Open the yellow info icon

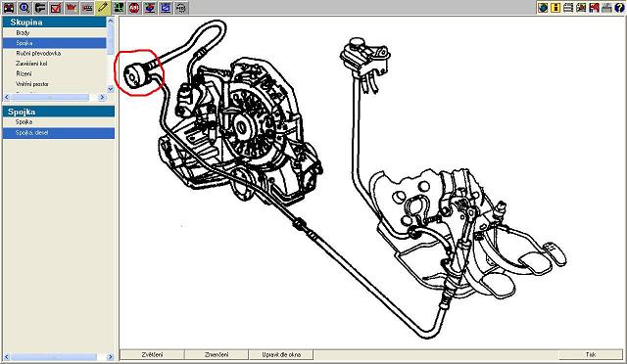555,7
